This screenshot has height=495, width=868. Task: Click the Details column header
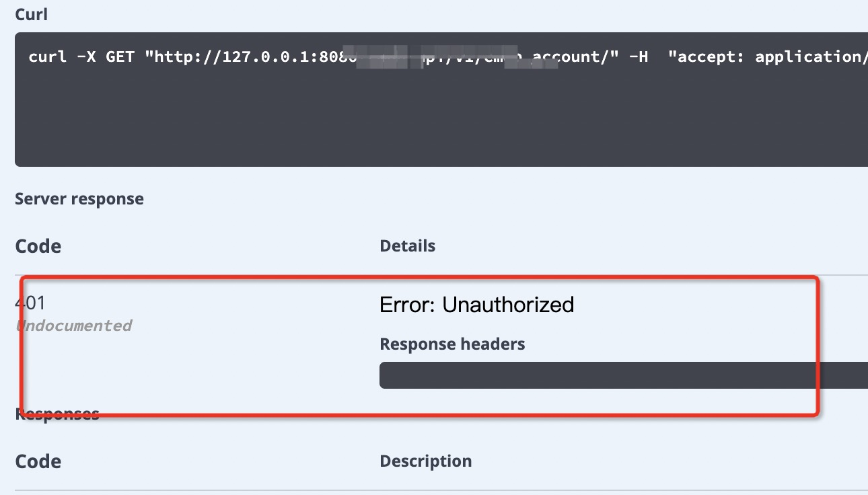[x=407, y=245]
